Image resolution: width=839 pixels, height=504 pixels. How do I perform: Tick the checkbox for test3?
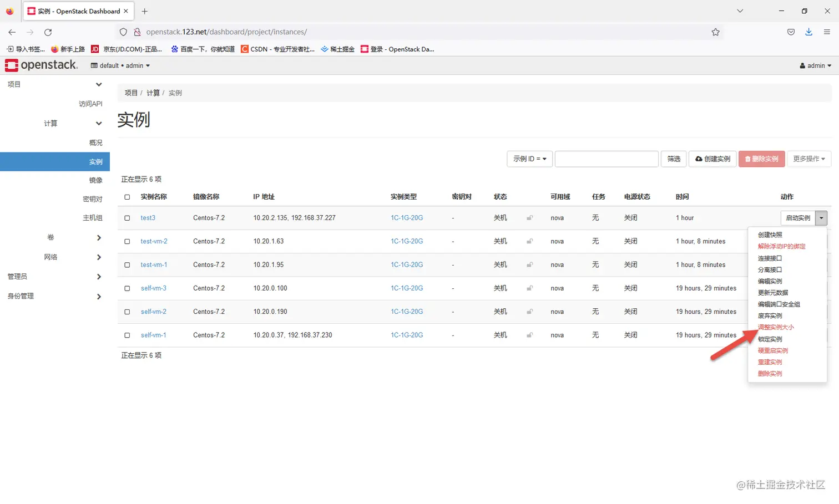point(127,218)
